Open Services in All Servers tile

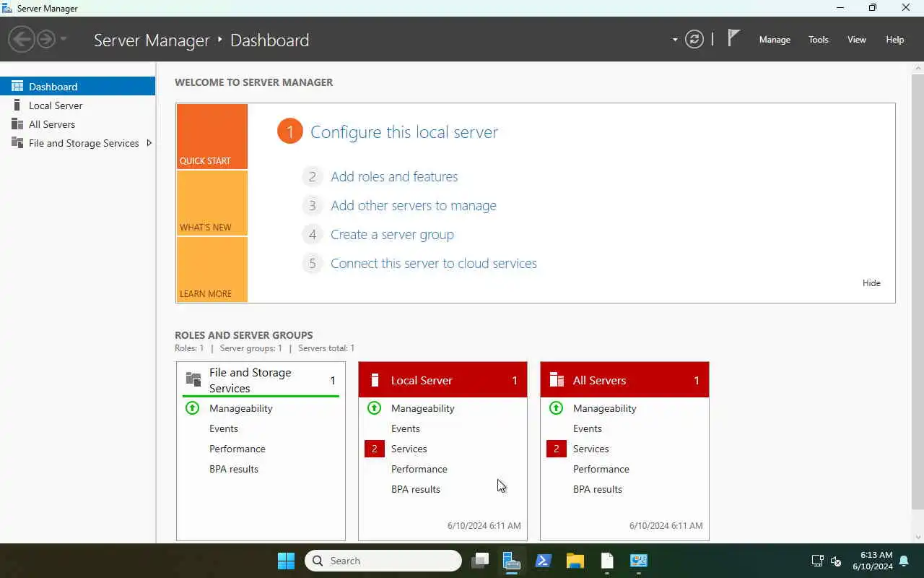[591, 449]
